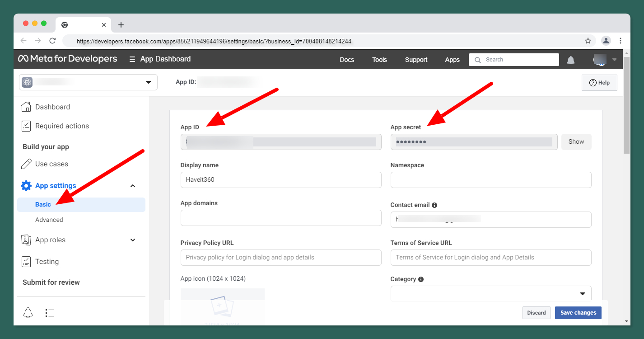Click the Display name input field
Image resolution: width=644 pixels, height=339 pixels.
tap(280, 180)
